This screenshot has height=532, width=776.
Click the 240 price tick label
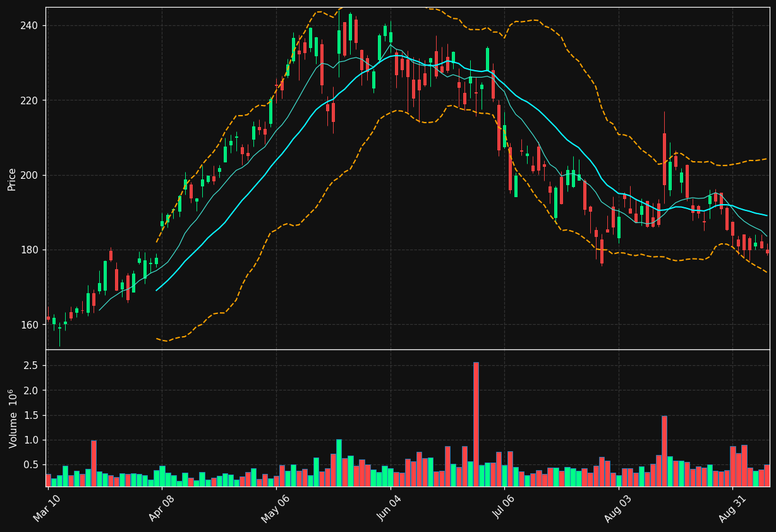(29, 26)
